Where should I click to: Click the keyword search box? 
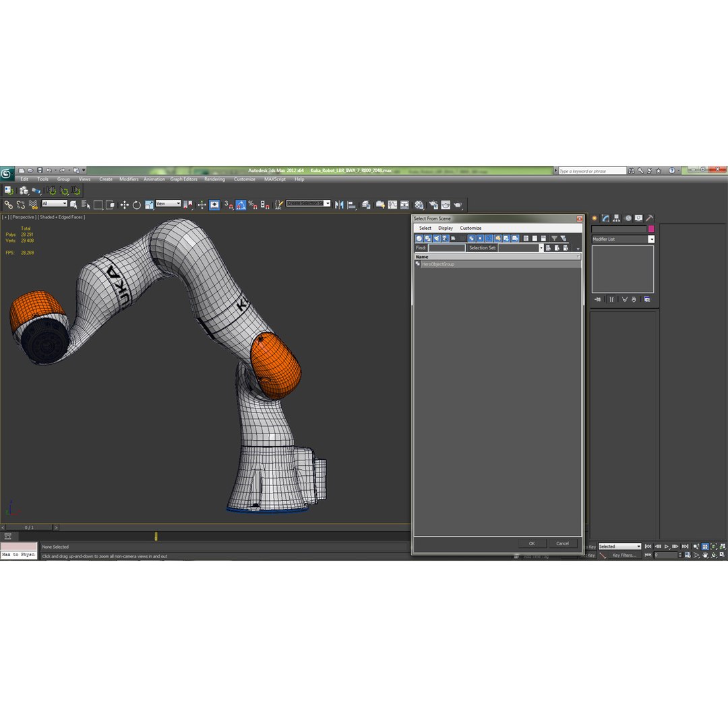(x=592, y=171)
